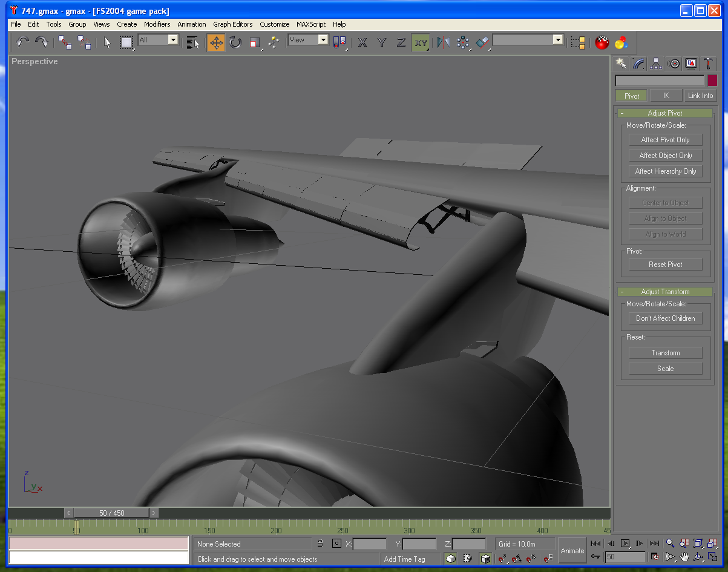Toggle Affect Pivot Only
The image size is (728, 572).
(665, 140)
